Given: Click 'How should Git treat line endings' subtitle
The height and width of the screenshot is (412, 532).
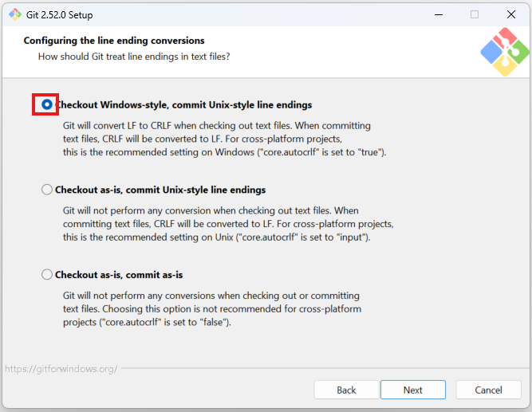Looking at the screenshot, I should click(x=134, y=57).
